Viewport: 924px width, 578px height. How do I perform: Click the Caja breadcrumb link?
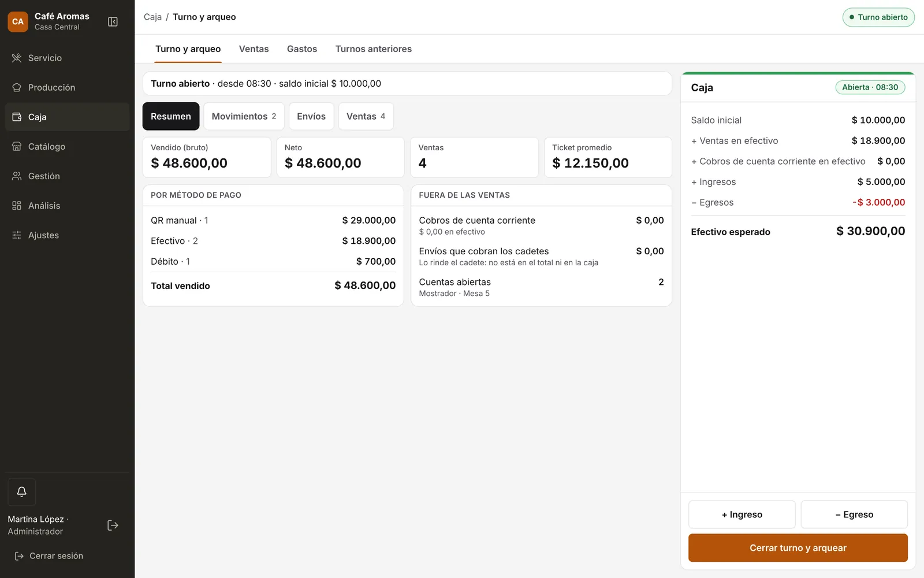[152, 17]
